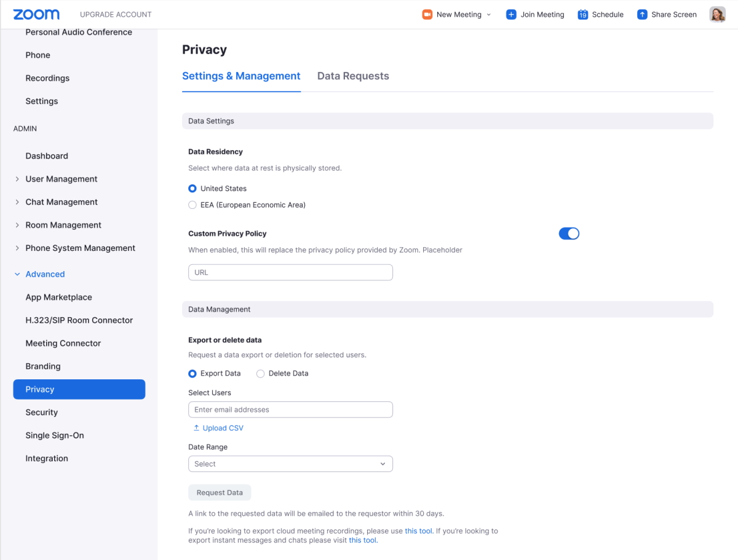Switch to Data Requests tab
Image resolution: width=738 pixels, height=560 pixels.
coord(353,76)
